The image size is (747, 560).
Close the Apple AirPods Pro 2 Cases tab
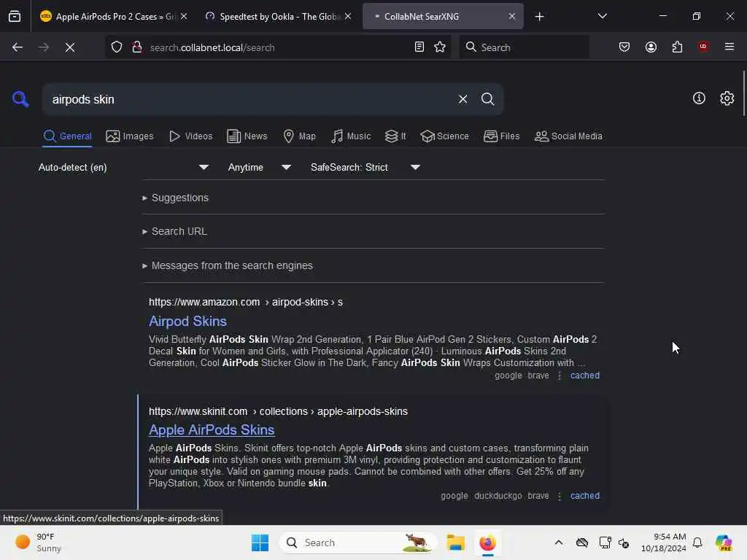[184, 16]
